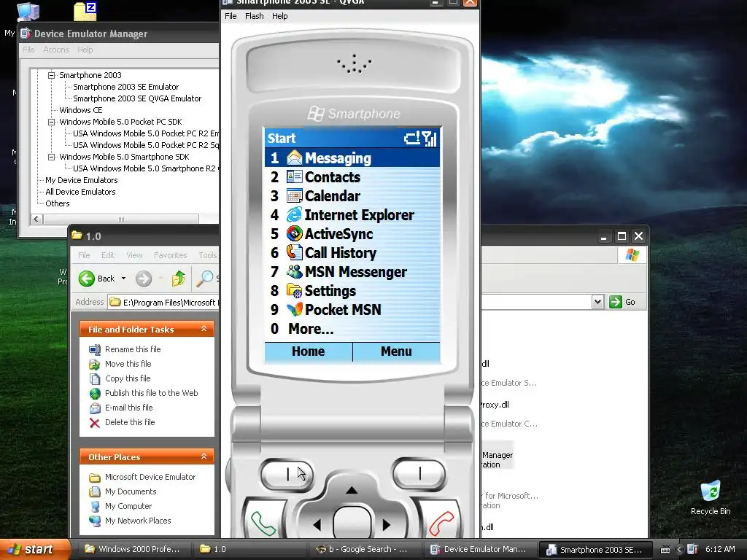Click the D-pad center select button
This screenshot has width=747, height=560.
point(352,523)
